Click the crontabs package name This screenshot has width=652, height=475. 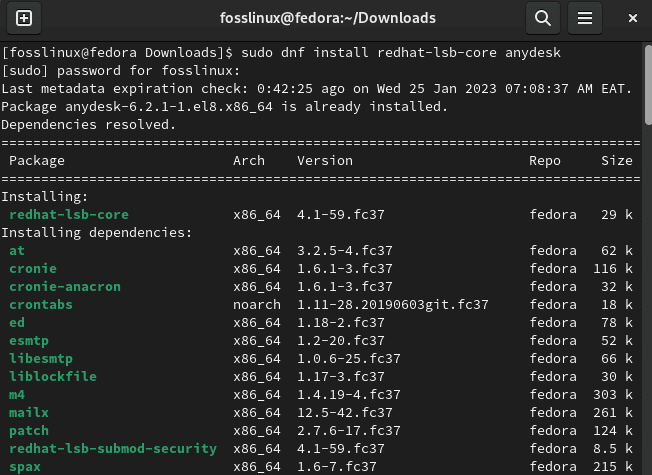(x=41, y=305)
